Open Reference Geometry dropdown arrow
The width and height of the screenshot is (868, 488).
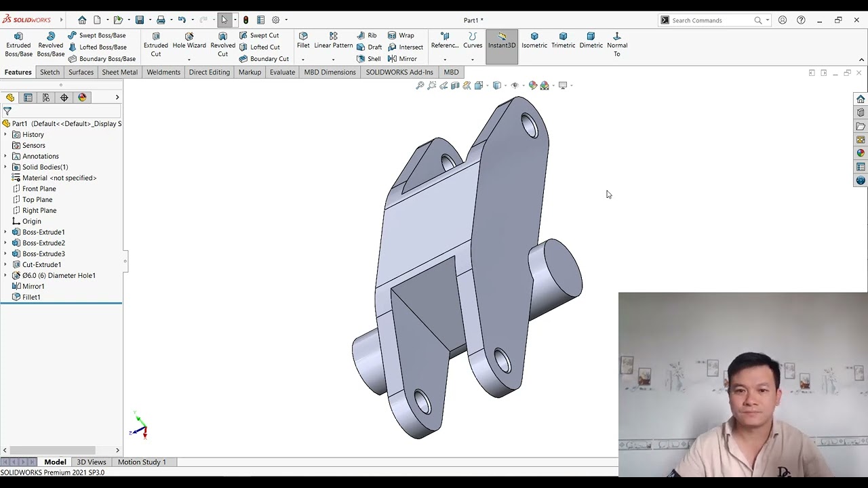pyautogui.click(x=445, y=60)
